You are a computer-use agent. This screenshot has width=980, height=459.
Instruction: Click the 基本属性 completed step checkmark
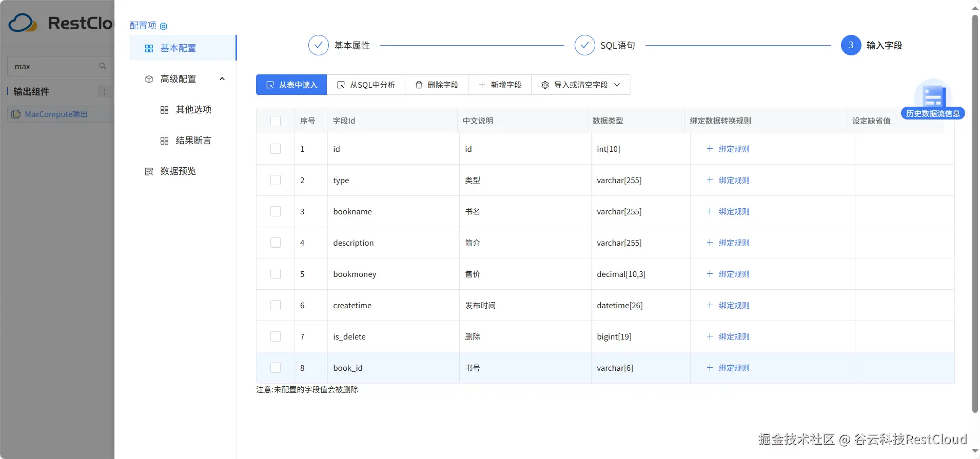pyautogui.click(x=318, y=45)
